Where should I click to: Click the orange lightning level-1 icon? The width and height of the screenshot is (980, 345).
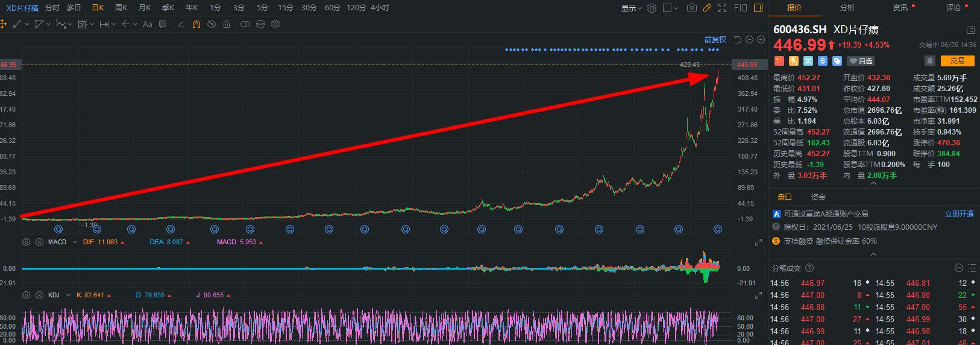794,61
